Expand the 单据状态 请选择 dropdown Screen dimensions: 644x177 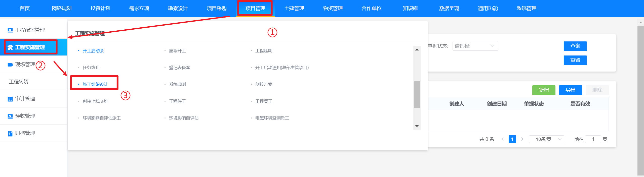475,46
